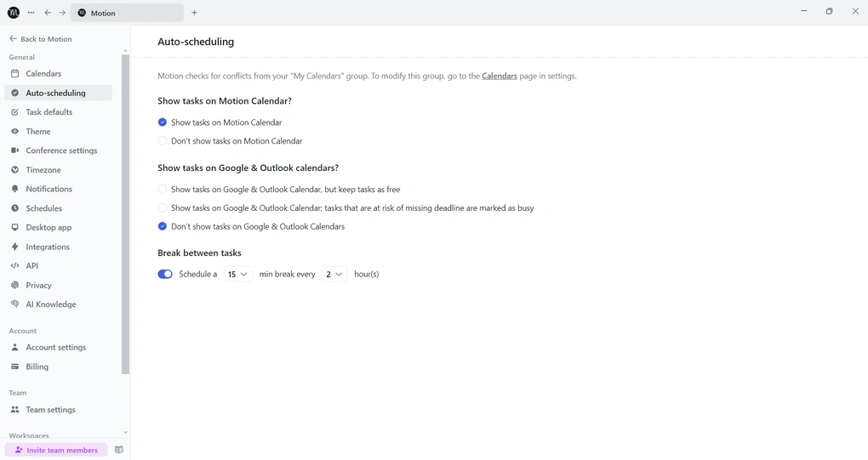The height and width of the screenshot is (460, 868).
Task: Navigate forward with the right arrow
Action: point(62,12)
